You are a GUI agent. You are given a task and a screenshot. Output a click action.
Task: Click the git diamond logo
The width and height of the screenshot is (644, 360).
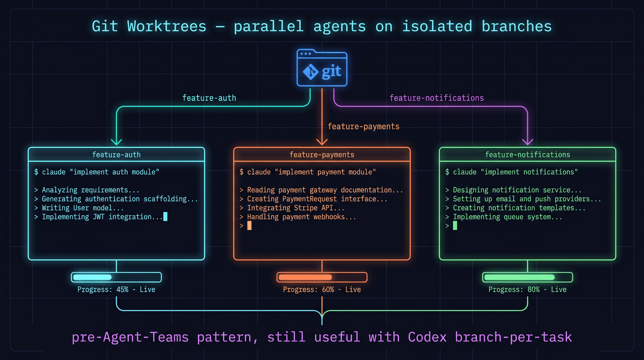(311, 72)
